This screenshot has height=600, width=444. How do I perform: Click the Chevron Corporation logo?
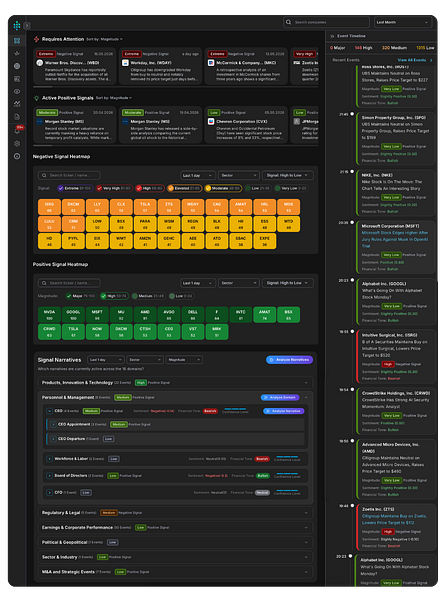(x=211, y=121)
